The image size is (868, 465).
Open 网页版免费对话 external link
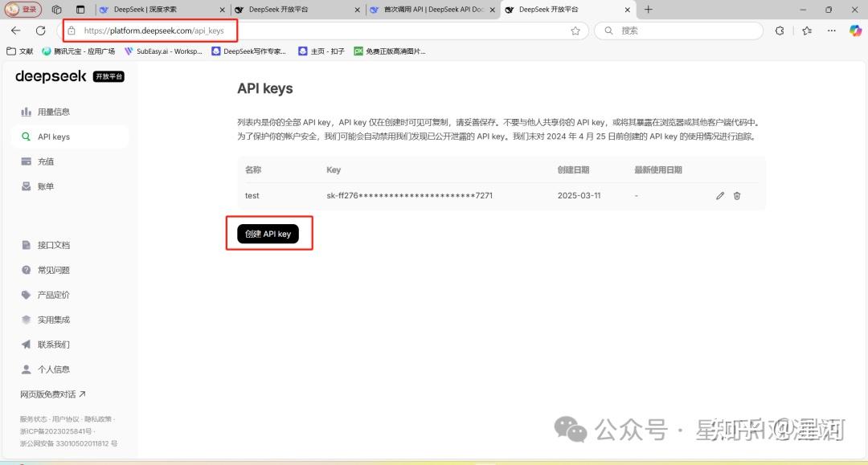click(x=52, y=394)
